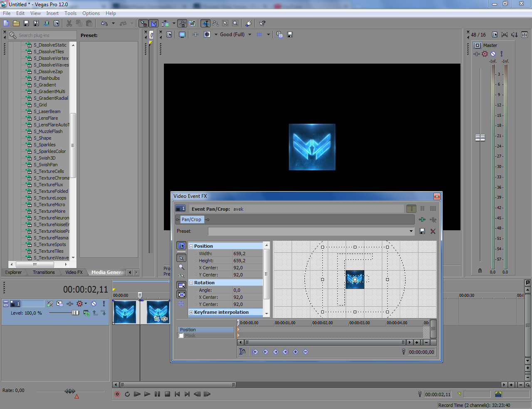Click the Cut scissors icon
The width and height of the screenshot is (532, 409).
pyautogui.click(x=69, y=23)
